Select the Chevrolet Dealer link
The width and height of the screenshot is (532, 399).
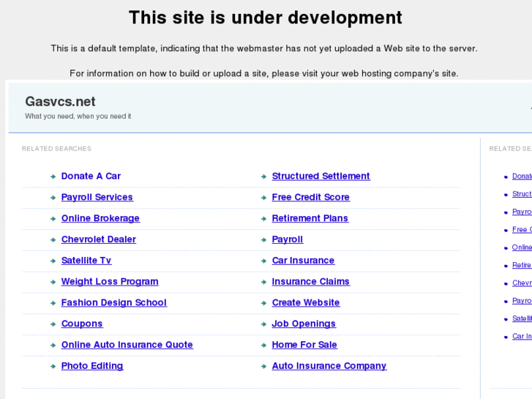coord(98,239)
